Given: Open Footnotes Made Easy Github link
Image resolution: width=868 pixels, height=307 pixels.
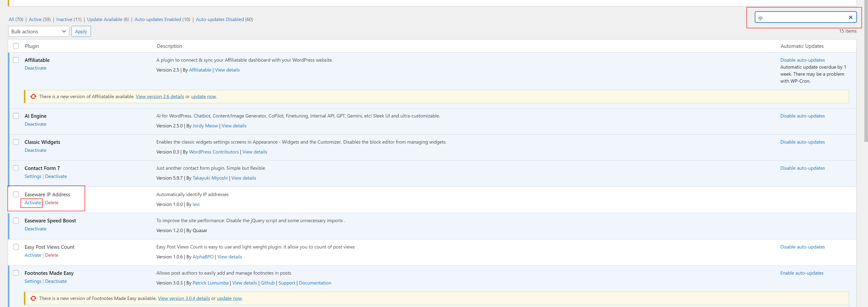Looking at the screenshot, I should tap(268, 283).
